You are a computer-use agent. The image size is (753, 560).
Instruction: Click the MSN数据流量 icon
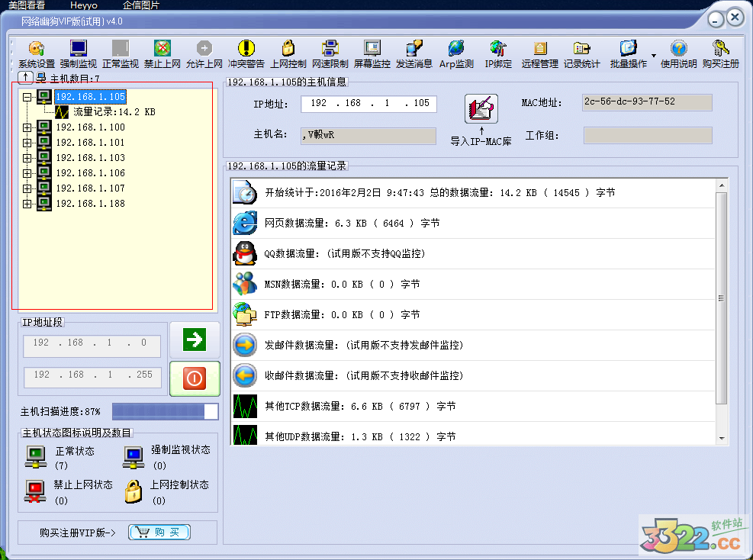pos(245,283)
